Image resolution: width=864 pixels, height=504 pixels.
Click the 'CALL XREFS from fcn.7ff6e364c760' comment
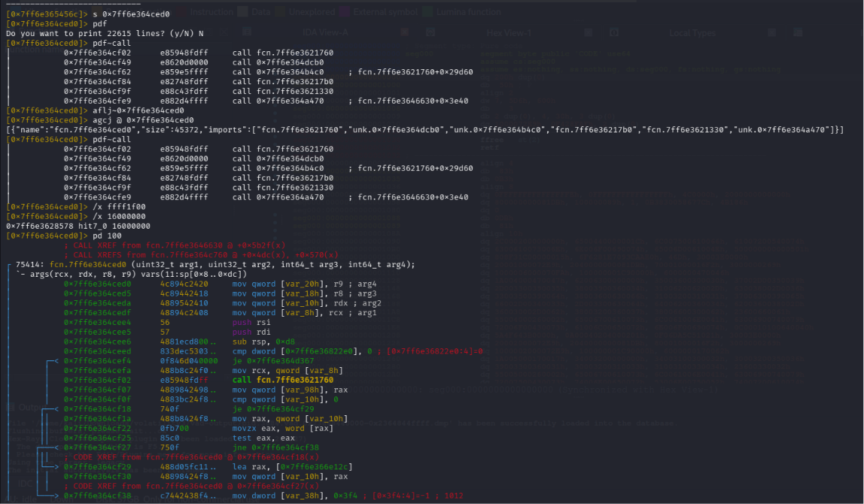202,255
